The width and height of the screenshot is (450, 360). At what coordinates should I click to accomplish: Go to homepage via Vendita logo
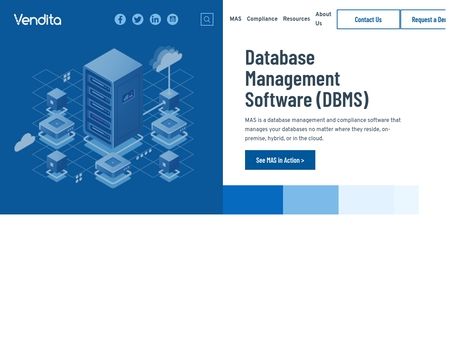click(37, 20)
